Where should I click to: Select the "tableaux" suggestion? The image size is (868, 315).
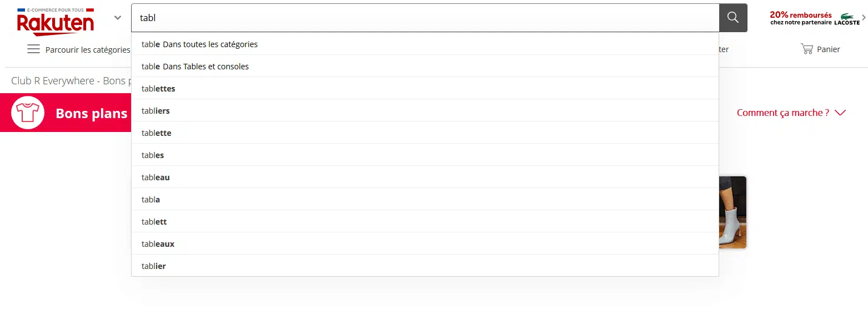[158, 244]
